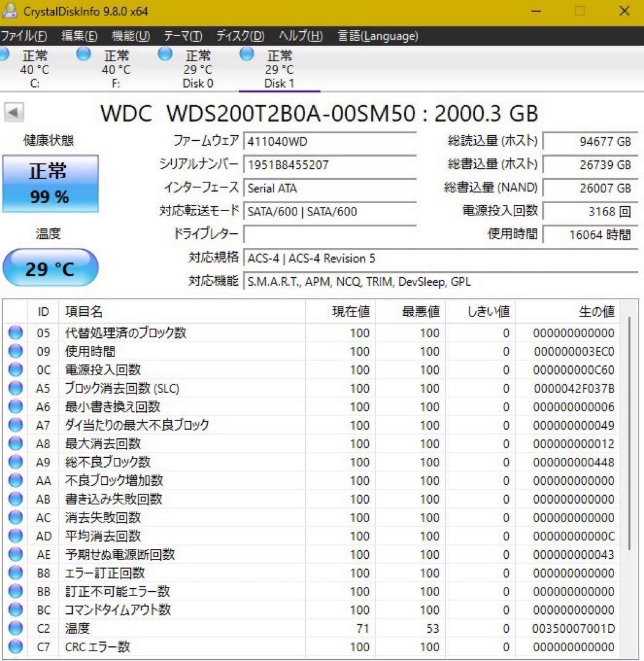Select the C: drive tab
The height and width of the screenshot is (661, 644).
point(34,69)
